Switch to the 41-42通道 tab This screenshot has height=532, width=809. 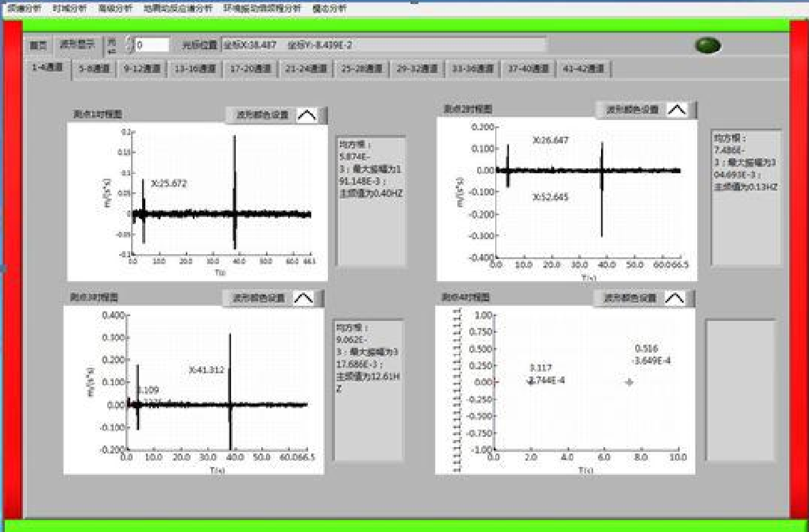pos(584,69)
